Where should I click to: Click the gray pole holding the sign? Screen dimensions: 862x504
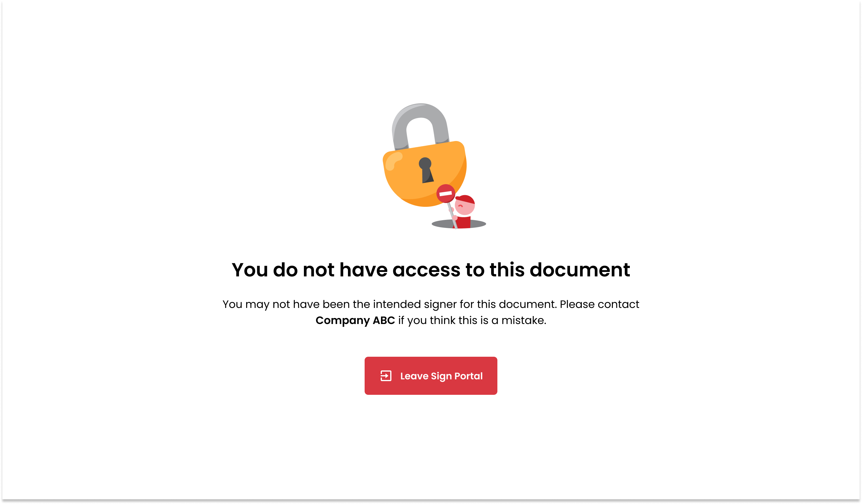click(452, 215)
